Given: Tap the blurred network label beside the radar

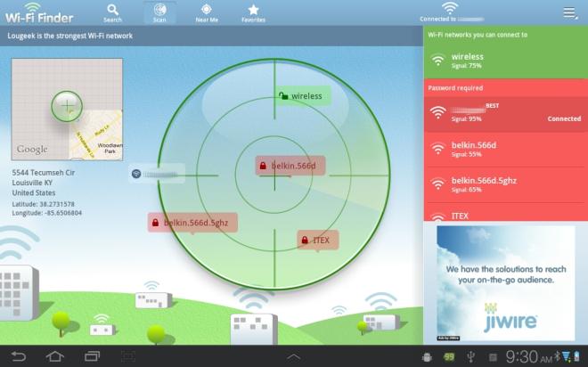Looking at the screenshot, I should click(157, 174).
